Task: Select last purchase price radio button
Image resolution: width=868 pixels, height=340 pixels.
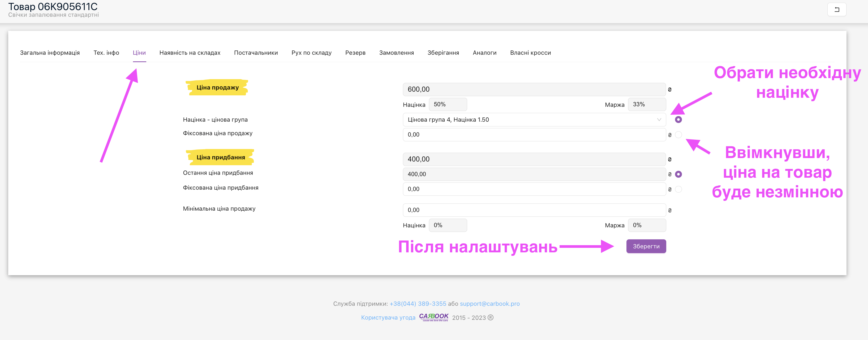Action: pos(678,174)
